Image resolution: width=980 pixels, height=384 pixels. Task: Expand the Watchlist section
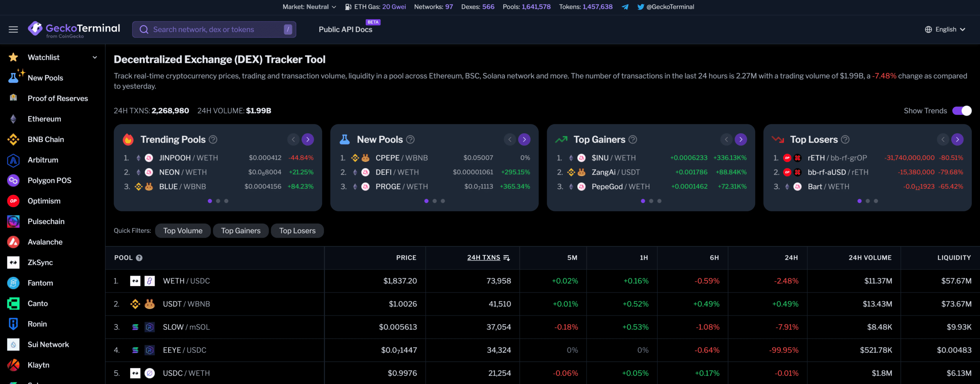[x=95, y=57]
